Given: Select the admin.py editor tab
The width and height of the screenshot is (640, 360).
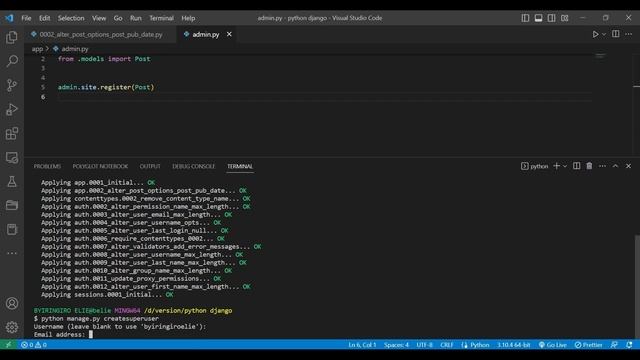Looking at the screenshot, I should tap(206, 34).
